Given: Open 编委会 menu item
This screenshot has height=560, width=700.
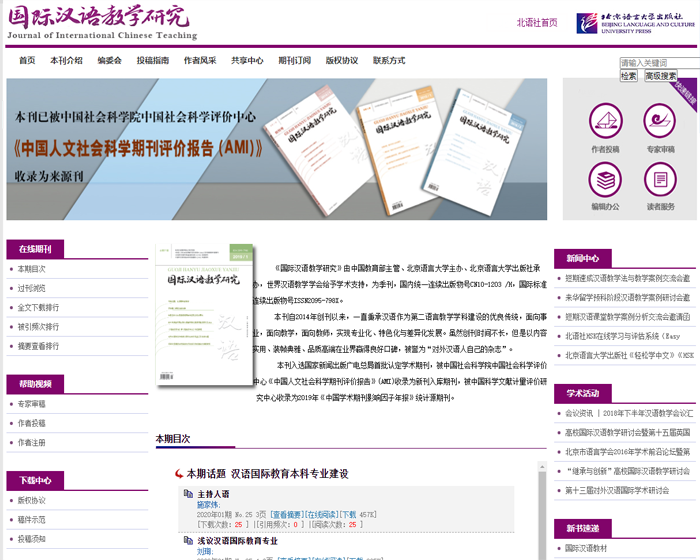Looking at the screenshot, I should [x=109, y=60].
